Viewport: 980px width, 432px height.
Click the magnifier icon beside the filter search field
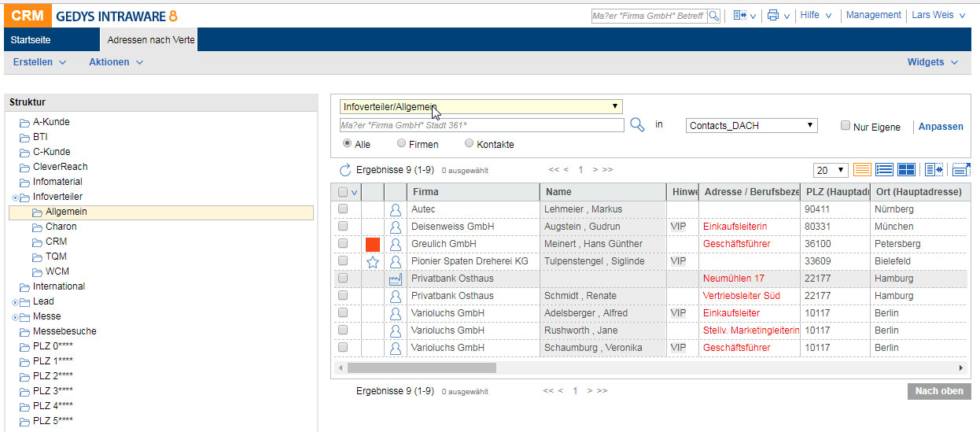(x=637, y=125)
